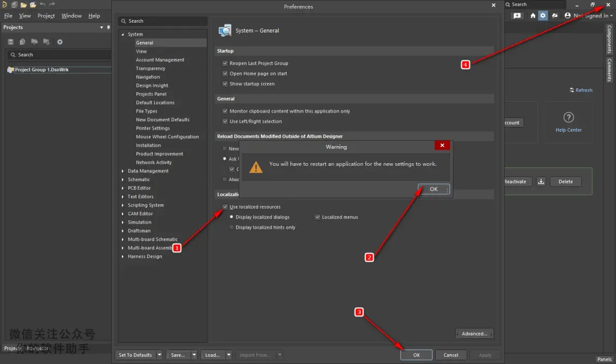
Task: Click OK at bottom of Preferences
Action: tap(417, 355)
